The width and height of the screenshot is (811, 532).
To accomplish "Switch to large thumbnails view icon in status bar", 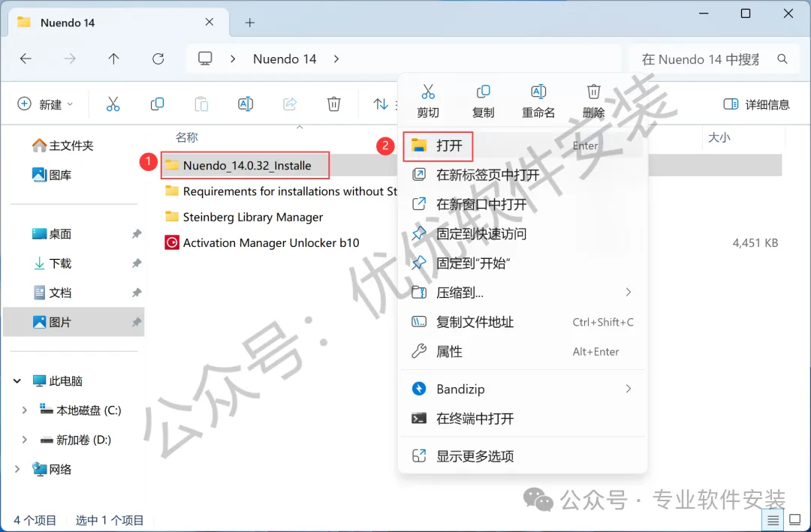I will tap(794, 519).
